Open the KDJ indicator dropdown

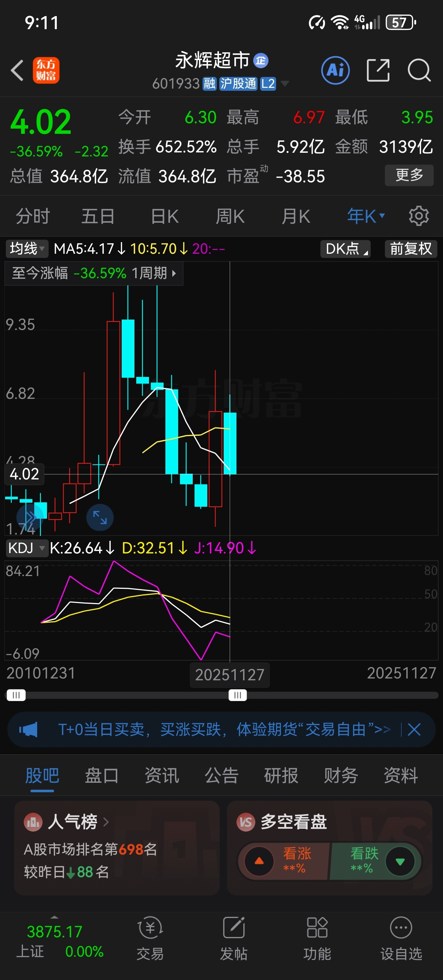(27, 548)
